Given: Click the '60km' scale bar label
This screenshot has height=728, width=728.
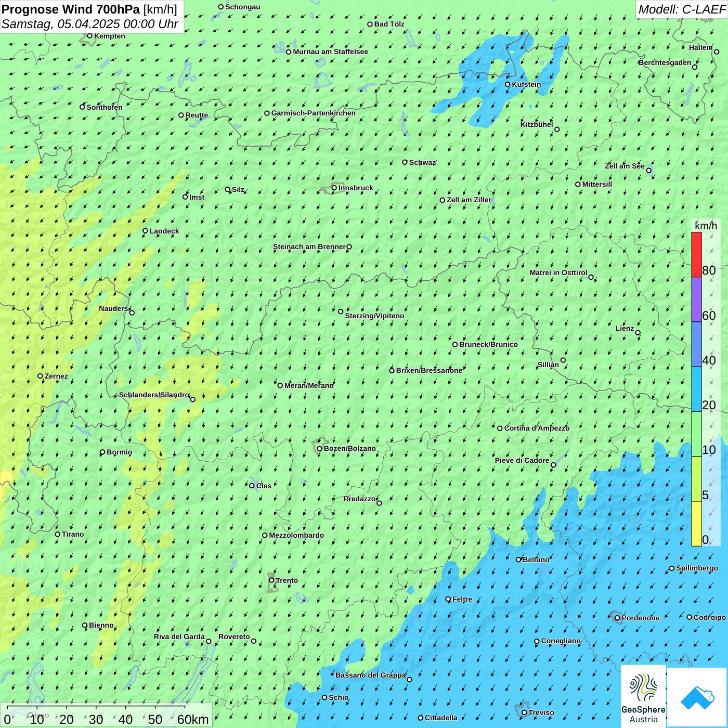Looking at the screenshot, I should 193,719.
